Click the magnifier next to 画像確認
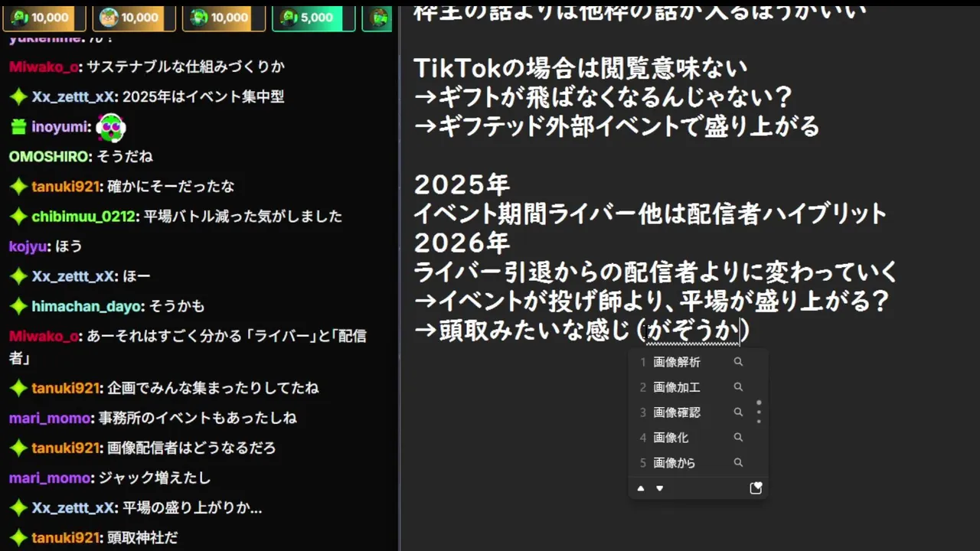Image resolution: width=980 pixels, height=551 pixels. [x=738, y=412]
